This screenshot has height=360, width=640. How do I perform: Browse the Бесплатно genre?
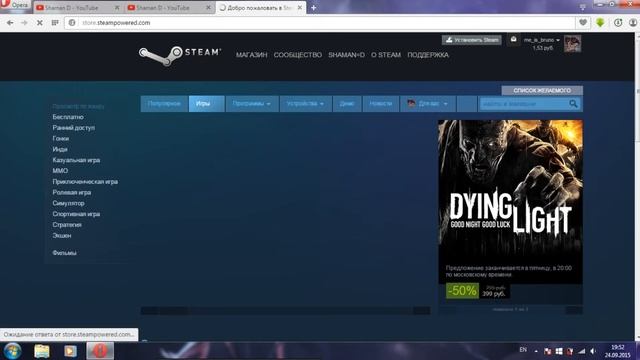68,117
